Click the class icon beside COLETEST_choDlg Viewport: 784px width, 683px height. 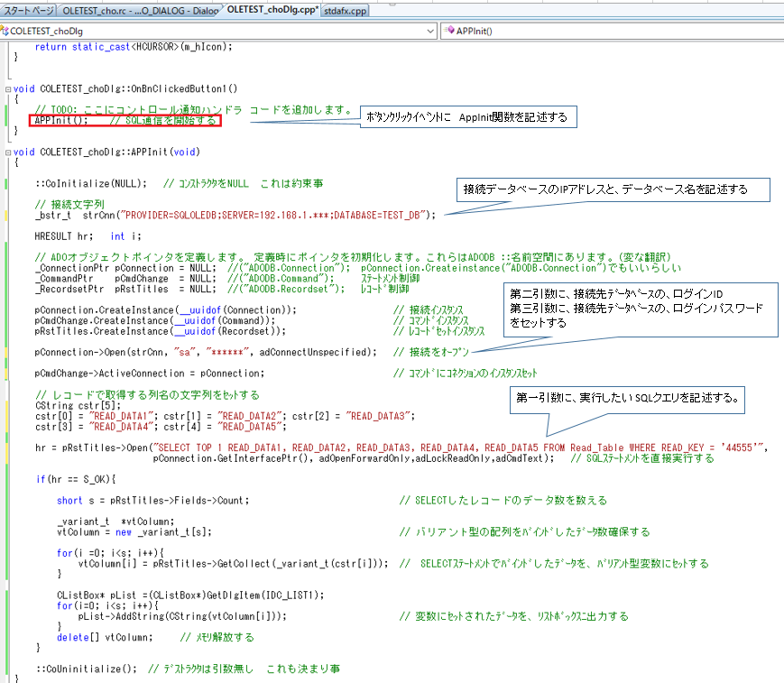tap(6, 31)
